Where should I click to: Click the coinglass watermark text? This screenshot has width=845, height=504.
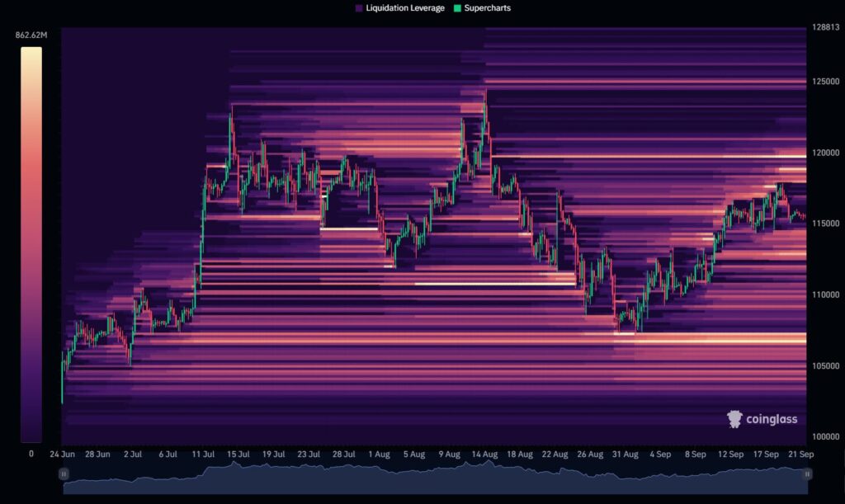coord(772,419)
